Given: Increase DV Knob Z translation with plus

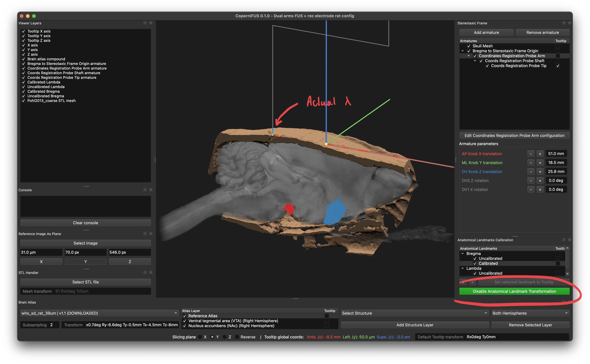Looking at the screenshot, I should (540, 172).
